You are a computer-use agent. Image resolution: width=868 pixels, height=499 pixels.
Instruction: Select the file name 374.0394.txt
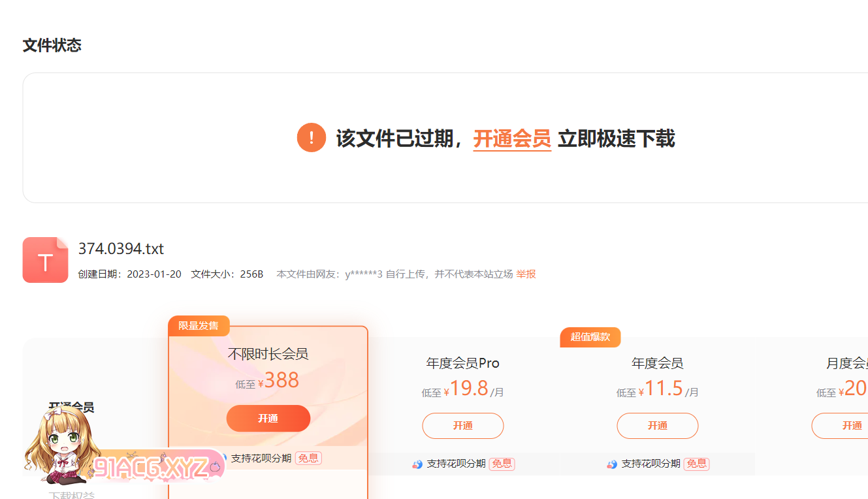pyautogui.click(x=121, y=249)
